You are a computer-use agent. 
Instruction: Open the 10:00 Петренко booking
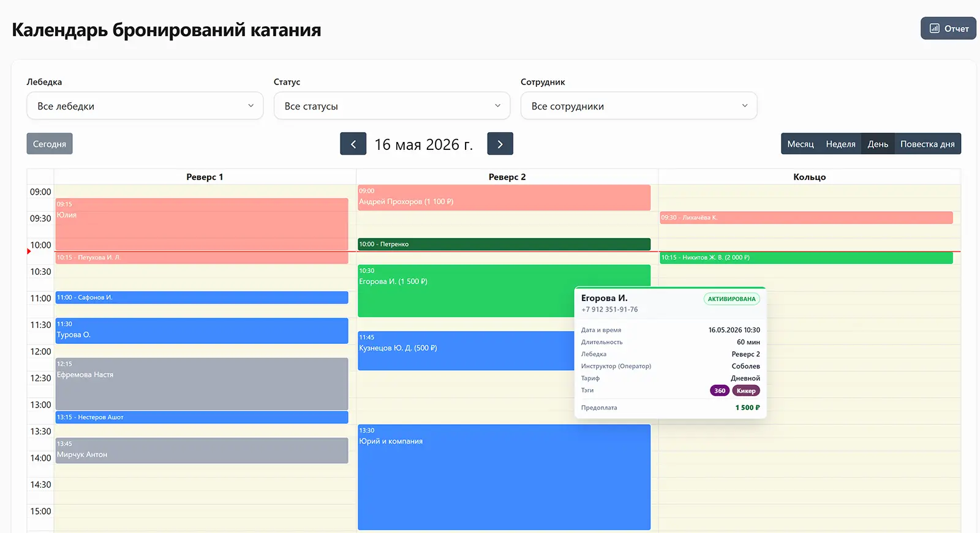504,244
